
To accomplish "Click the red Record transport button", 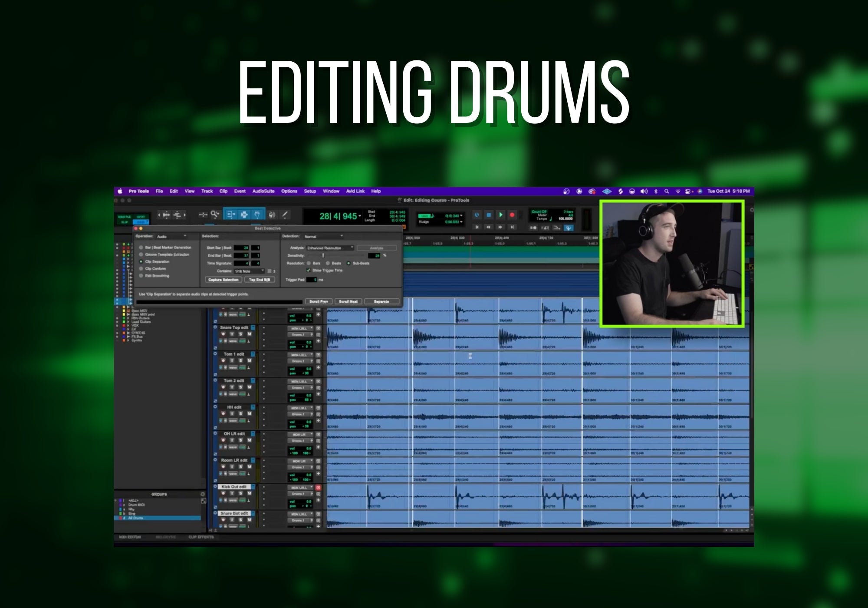I will point(512,215).
